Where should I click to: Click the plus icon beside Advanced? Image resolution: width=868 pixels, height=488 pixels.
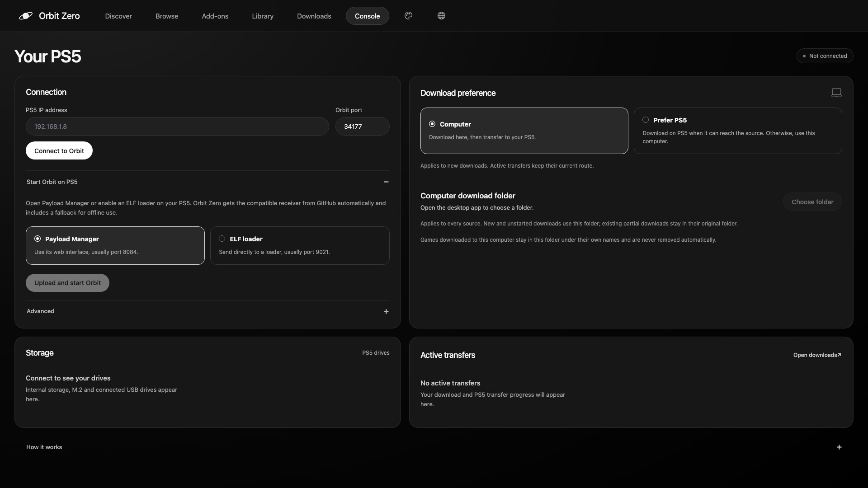(x=386, y=311)
